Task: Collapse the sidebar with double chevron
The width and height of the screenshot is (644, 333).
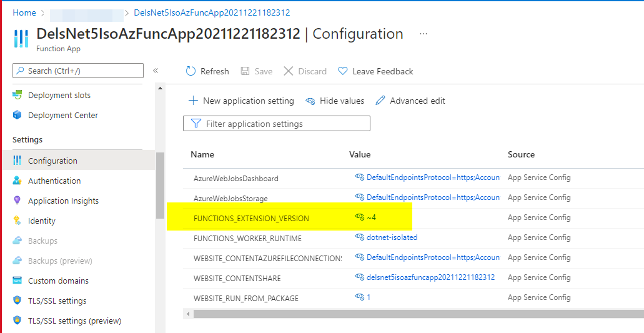Action: click(x=156, y=71)
